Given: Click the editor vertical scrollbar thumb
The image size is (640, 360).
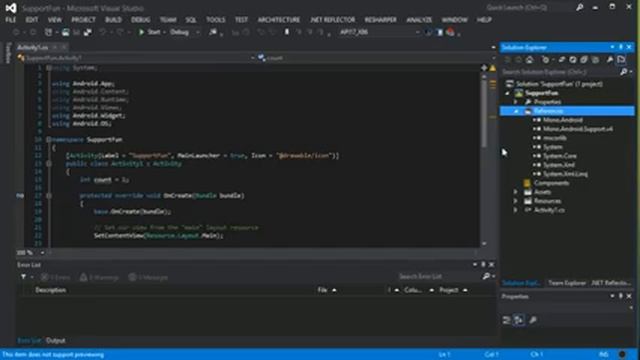Looking at the screenshot, I should point(484,114).
